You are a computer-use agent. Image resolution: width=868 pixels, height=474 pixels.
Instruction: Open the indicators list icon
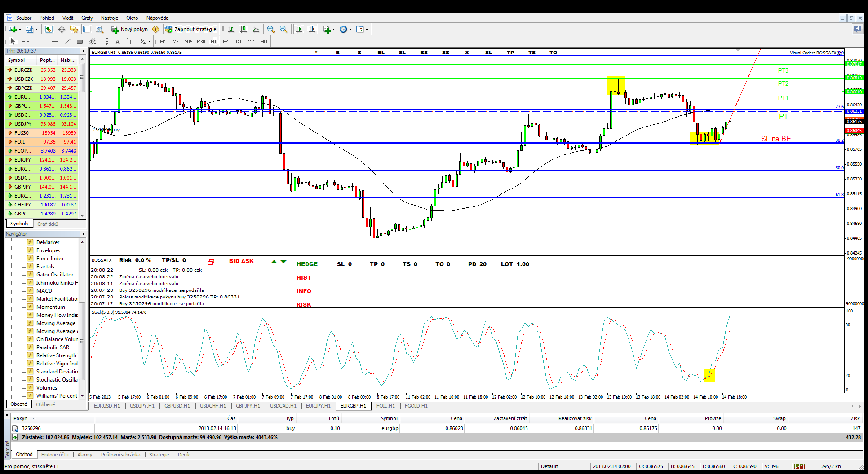327,29
